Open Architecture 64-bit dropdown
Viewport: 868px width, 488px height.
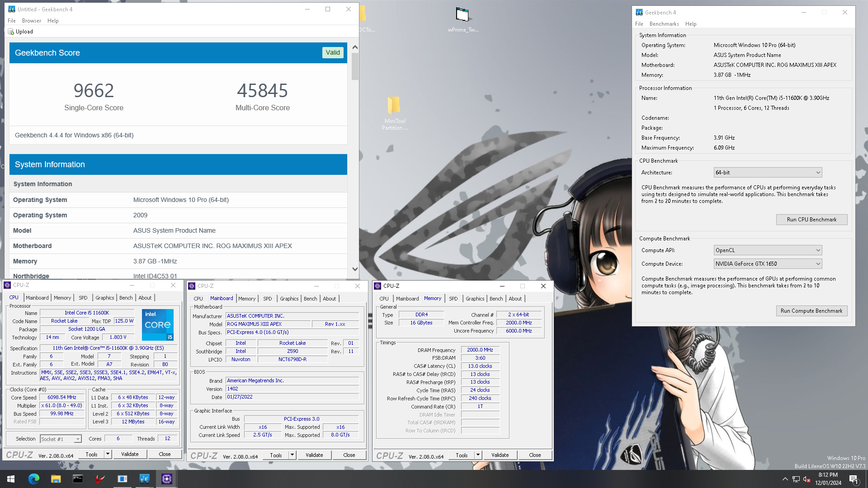pos(768,173)
